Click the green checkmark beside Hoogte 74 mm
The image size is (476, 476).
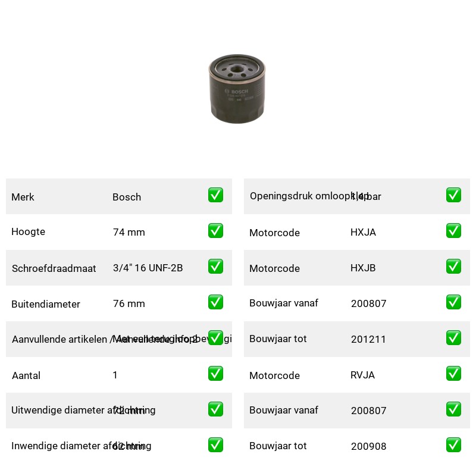215,231
